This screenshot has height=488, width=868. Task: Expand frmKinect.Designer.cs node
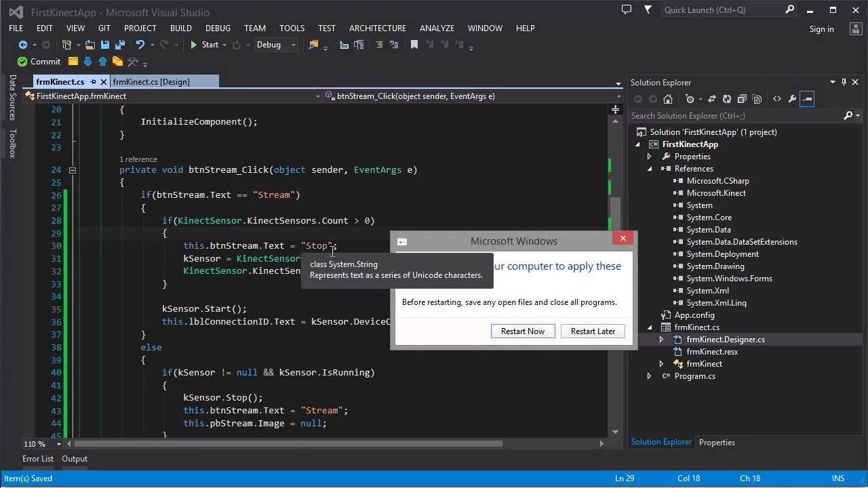(662, 340)
